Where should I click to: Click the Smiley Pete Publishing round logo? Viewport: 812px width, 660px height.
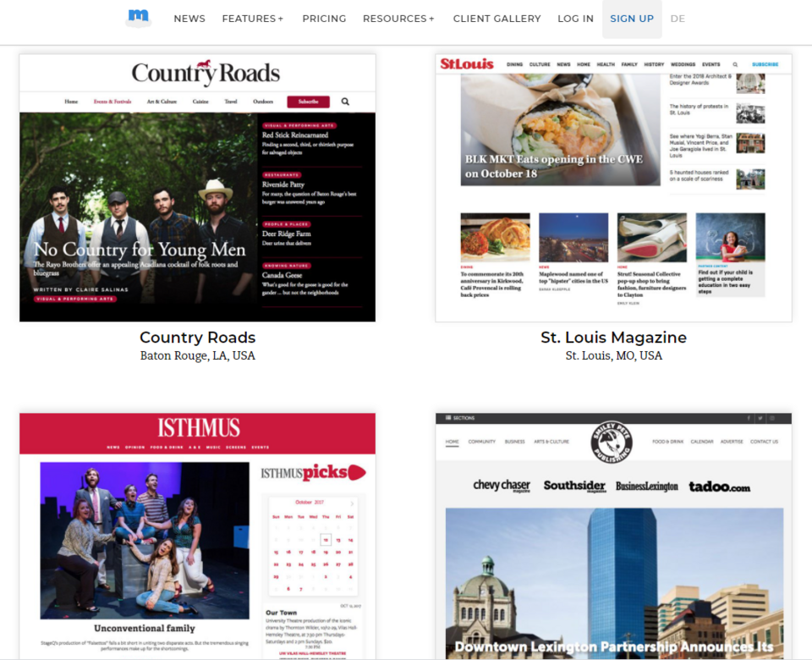pyautogui.click(x=612, y=442)
